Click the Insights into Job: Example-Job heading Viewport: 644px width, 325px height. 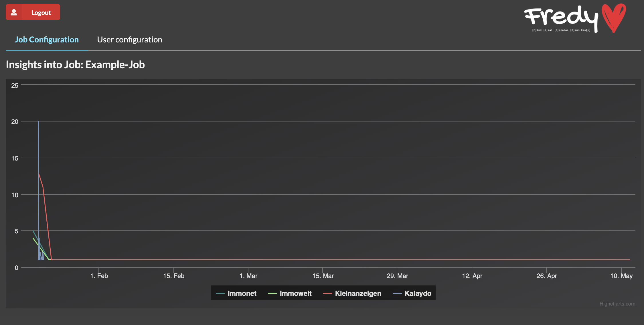pyautogui.click(x=75, y=65)
